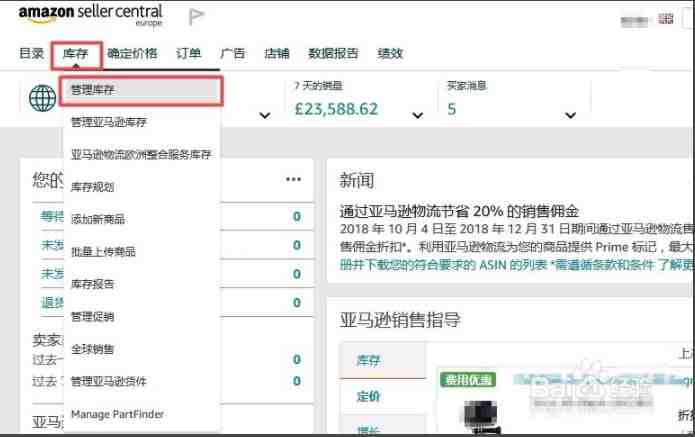
Task: Click the globe marketplace icon
Action: 43,98
